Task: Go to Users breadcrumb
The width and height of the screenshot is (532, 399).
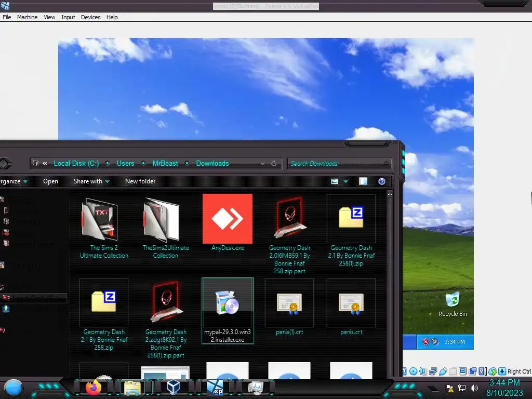Action: [126, 163]
